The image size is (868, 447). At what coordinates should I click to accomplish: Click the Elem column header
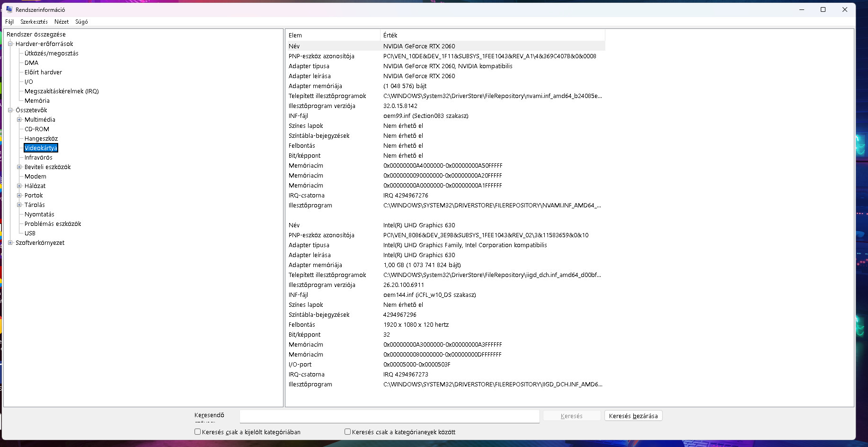[333, 35]
